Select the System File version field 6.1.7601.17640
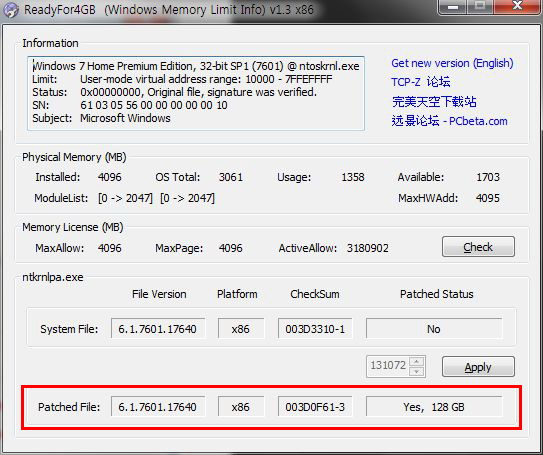Viewport: 543px width, 455px height. click(158, 328)
